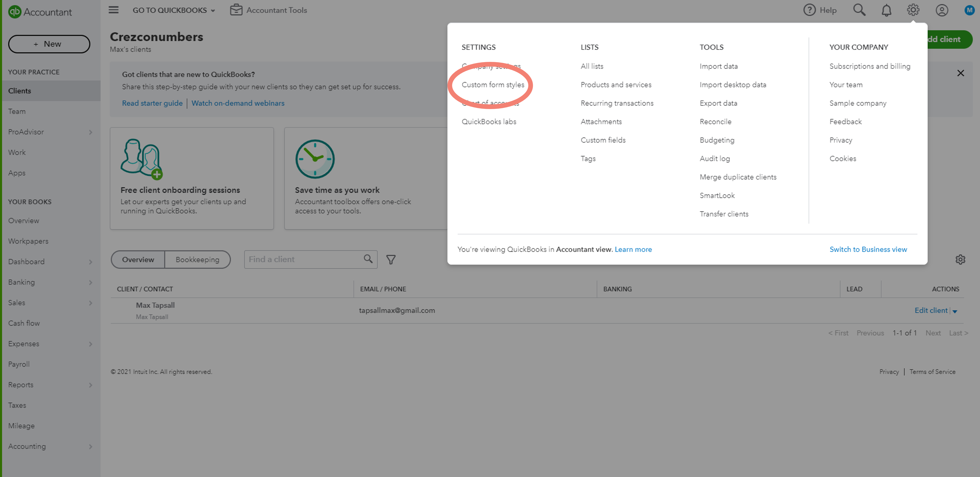
Task: Expand the ProAdvisor sidebar submenu
Action: 91,132
